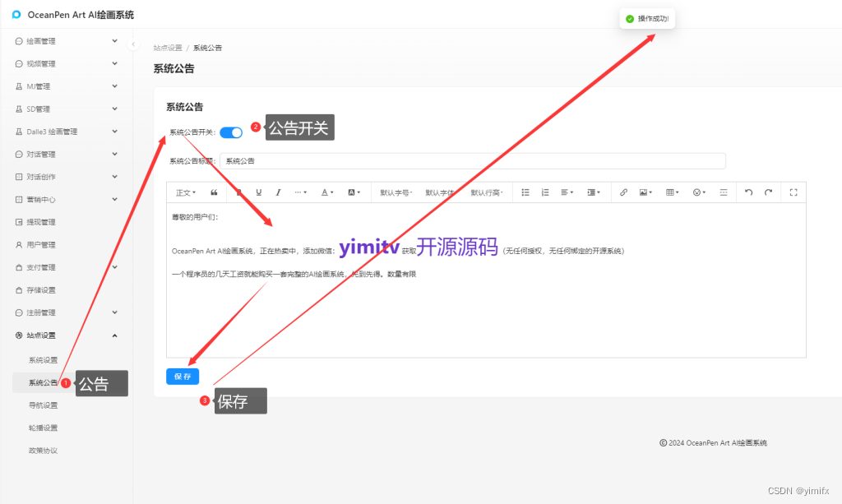Toggle underline formatting in editor toolbar
Viewport: 842px width, 504px height.
(258, 192)
